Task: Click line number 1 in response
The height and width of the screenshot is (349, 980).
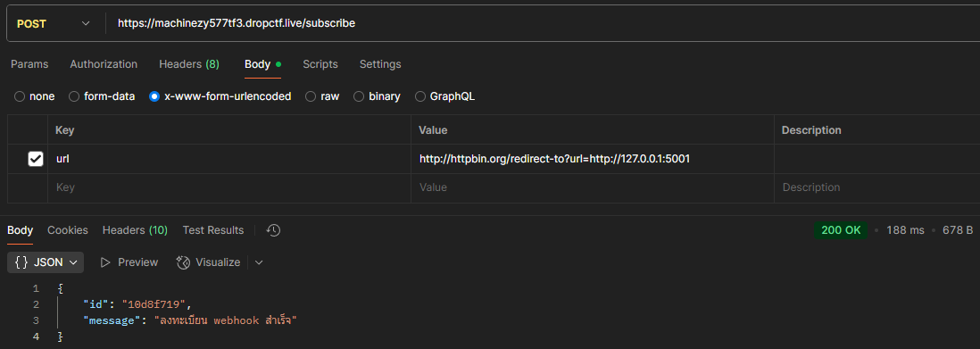Action: coord(36,288)
